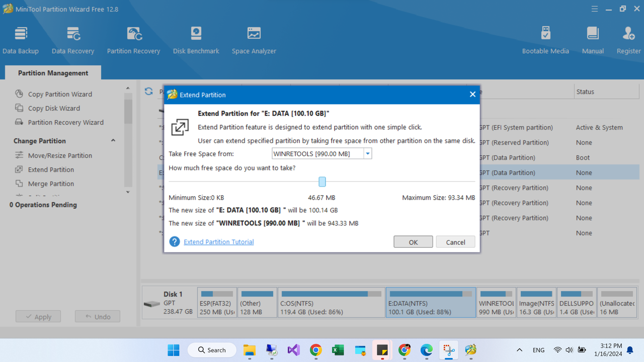
Task: Click the Reserved Partition row
Action: (x=558, y=142)
